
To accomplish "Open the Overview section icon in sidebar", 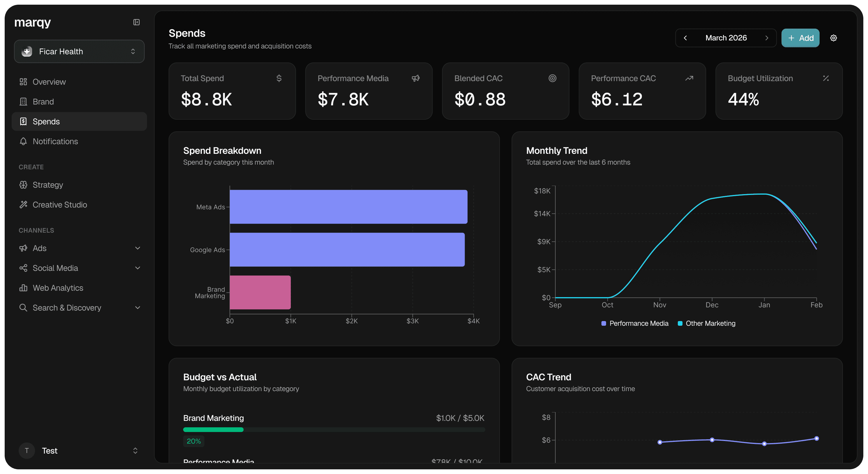I will click(23, 82).
